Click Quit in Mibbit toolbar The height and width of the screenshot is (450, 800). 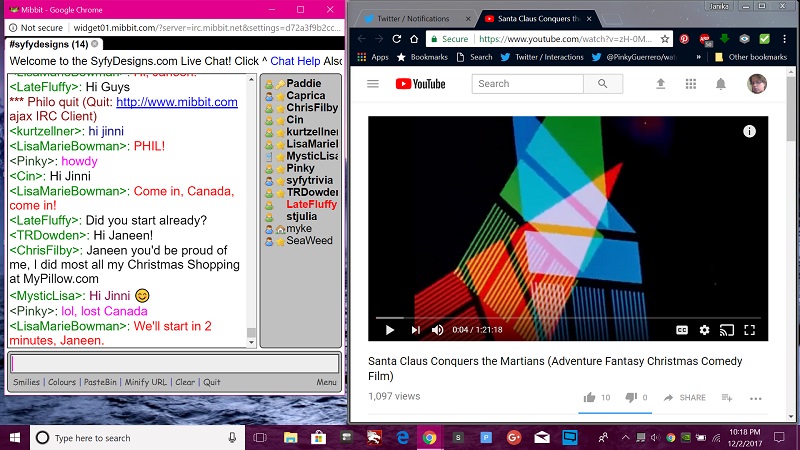pos(212,382)
